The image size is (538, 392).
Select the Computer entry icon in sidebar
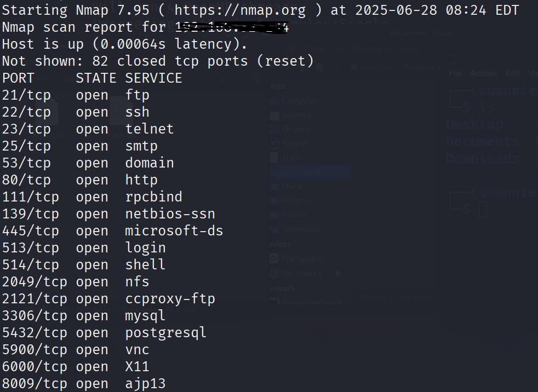click(274, 101)
